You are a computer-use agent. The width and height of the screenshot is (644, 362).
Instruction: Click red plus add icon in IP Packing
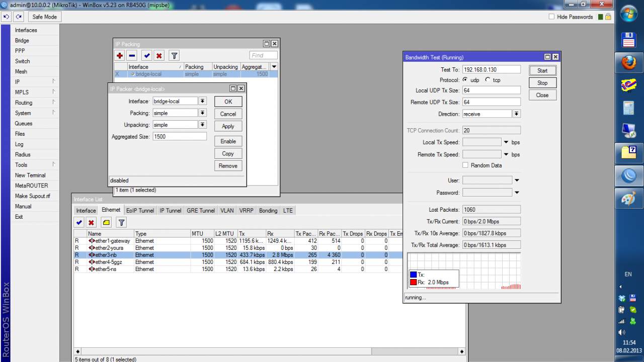pos(120,56)
